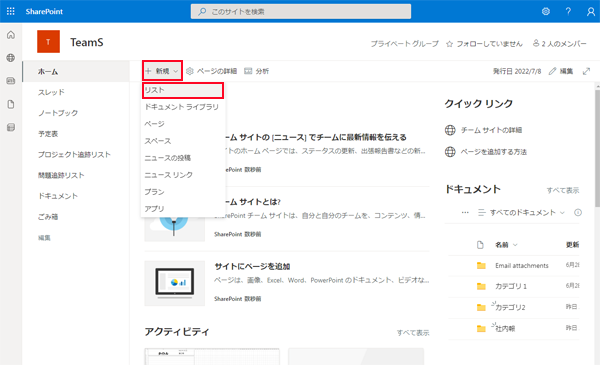
Task: Open the サイトにページを追加 news title
Action: pos(252,266)
